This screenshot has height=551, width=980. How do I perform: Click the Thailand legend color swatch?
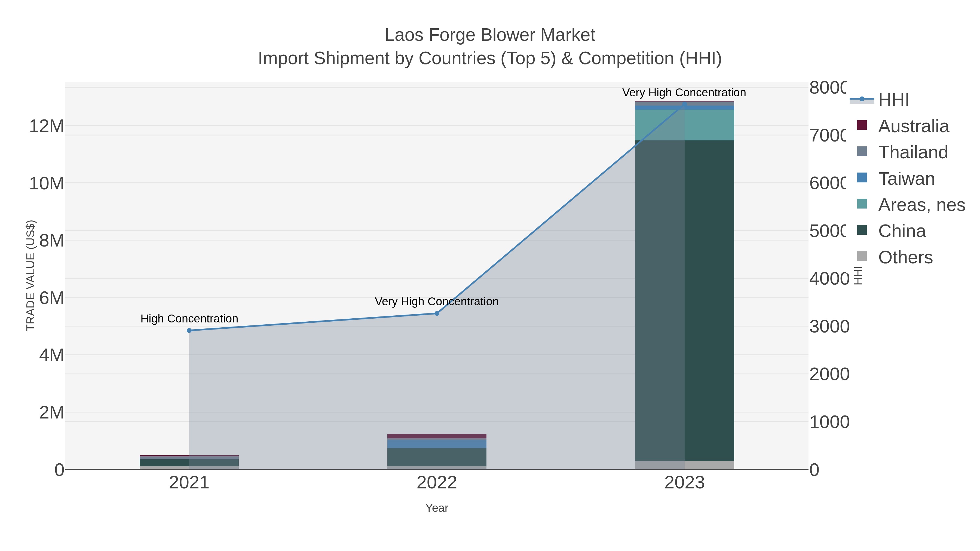(x=862, y=151)
